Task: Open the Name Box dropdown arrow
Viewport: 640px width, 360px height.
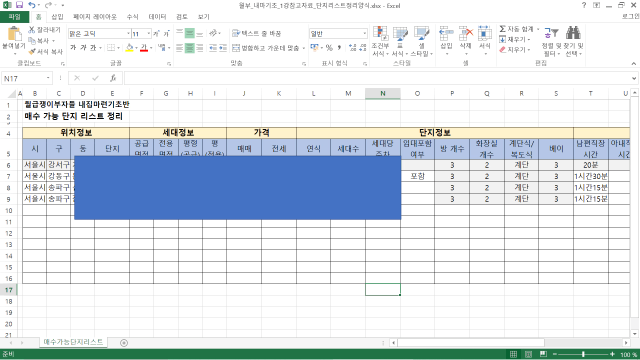Action: 48,78
